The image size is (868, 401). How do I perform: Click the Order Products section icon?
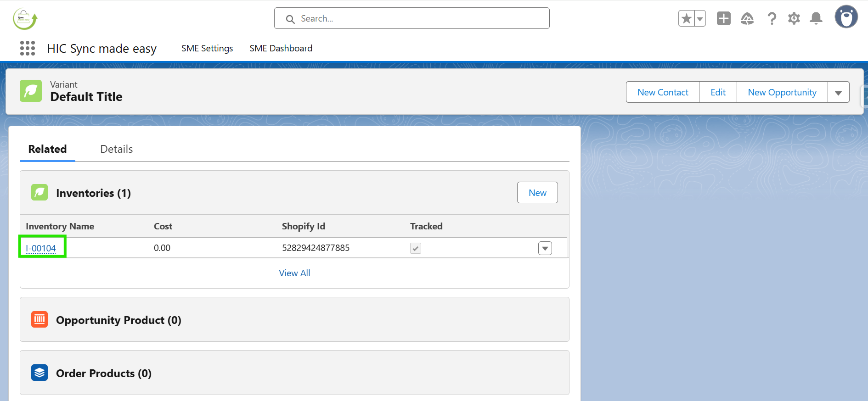[39, 373]
